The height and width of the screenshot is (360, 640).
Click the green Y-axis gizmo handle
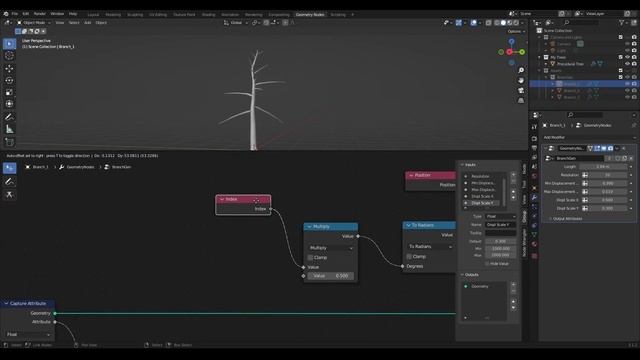tap(522, 52)
